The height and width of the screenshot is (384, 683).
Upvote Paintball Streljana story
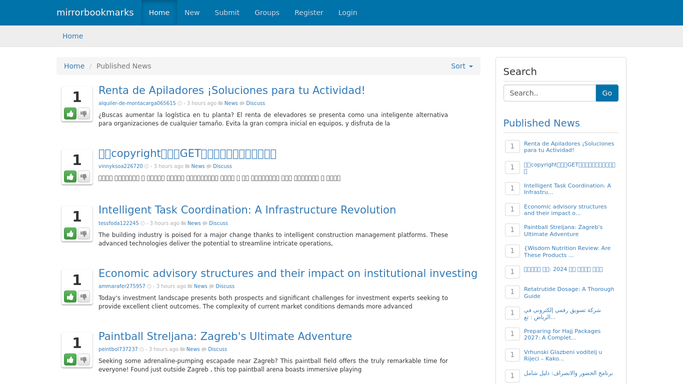[70, 360]
